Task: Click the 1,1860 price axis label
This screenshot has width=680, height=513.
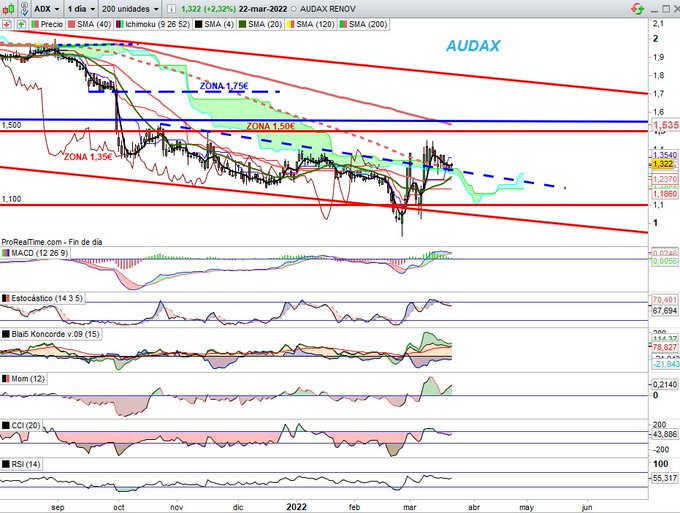Action: 665,194
